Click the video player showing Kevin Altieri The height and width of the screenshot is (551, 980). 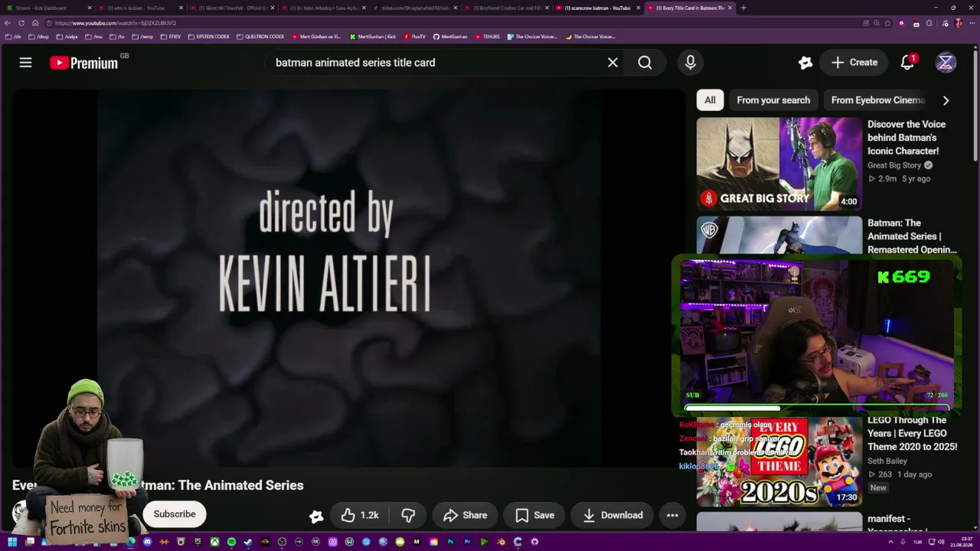(x=349, y=279)
